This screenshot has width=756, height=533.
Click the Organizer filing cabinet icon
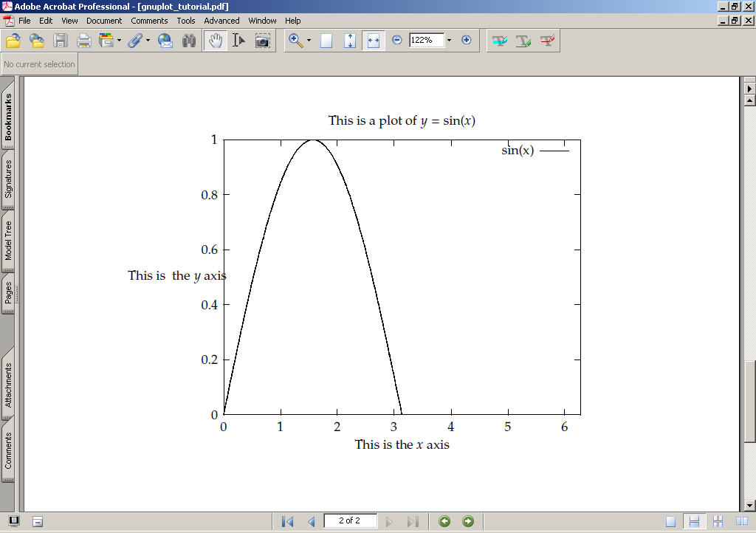106,41
